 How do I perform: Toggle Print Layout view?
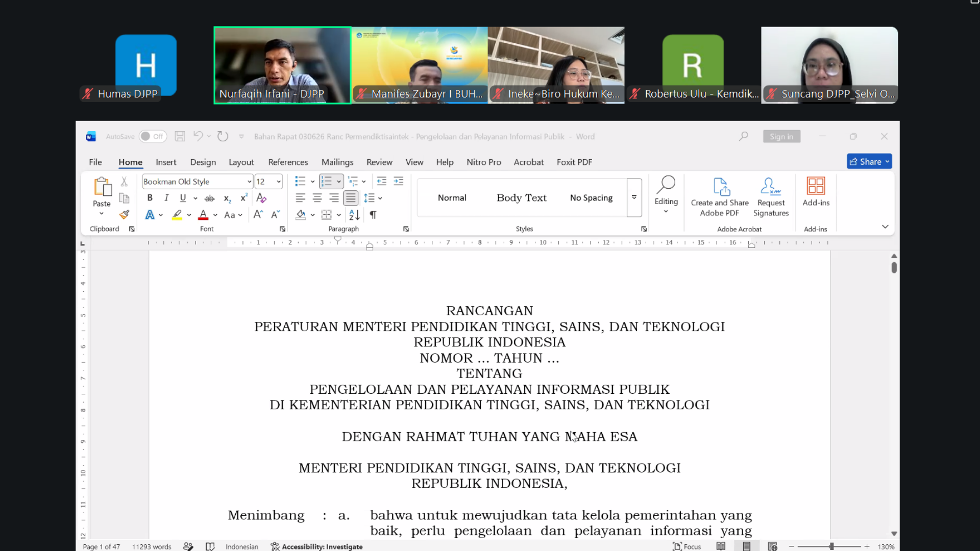point(746,546)
